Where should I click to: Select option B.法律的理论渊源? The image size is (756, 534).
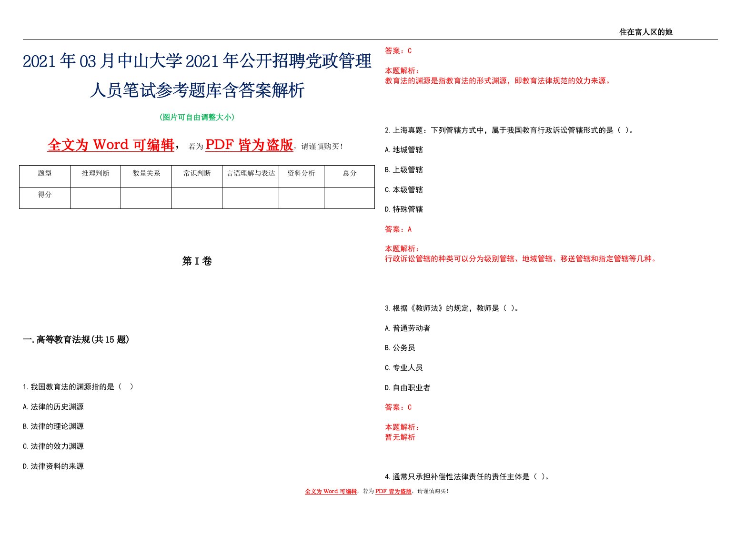(53, 426)
